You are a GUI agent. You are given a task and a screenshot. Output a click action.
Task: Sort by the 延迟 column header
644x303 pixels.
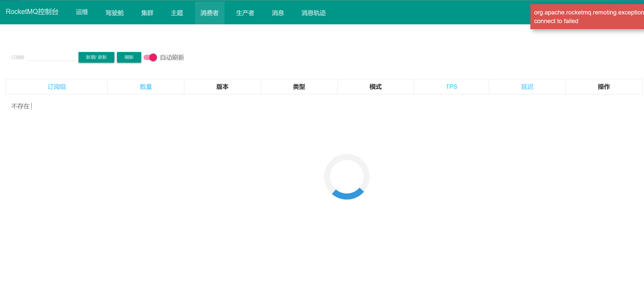tap(527, 87)
